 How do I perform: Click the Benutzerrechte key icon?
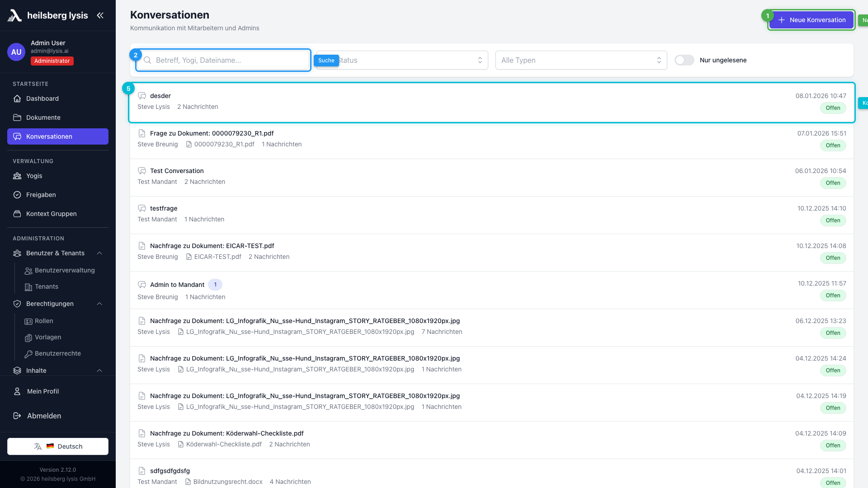pos(28,354)
